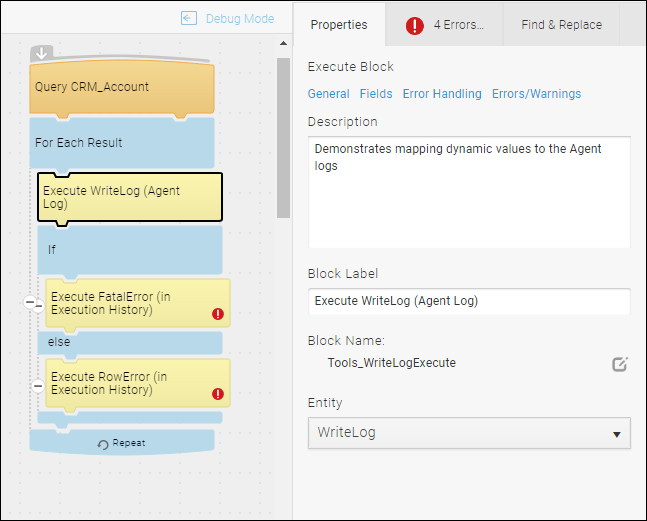Open the Errors/Warnings link
This screenshot has height=521, width=647.
click(x=536, y=94)
